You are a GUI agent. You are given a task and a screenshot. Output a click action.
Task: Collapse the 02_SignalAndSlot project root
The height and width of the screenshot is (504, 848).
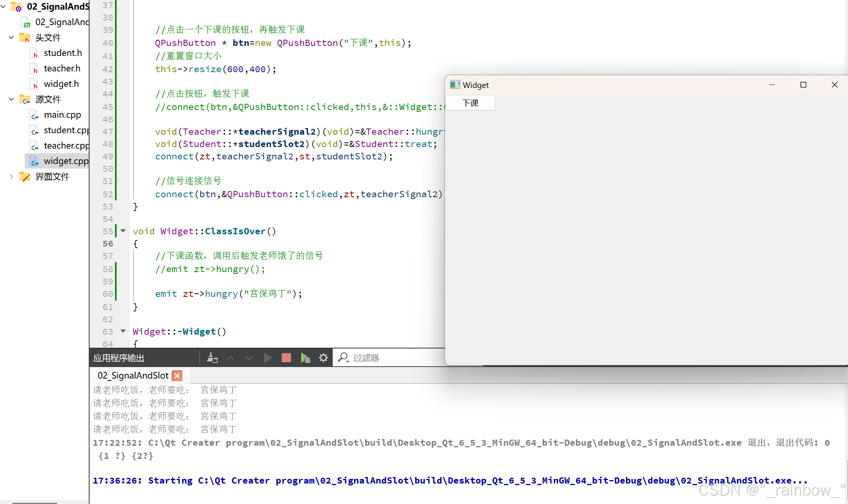coord(3,7)
